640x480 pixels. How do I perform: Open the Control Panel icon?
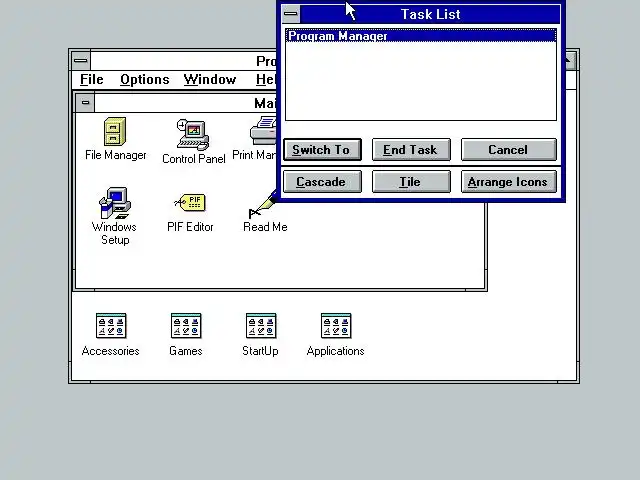point(193,135)
